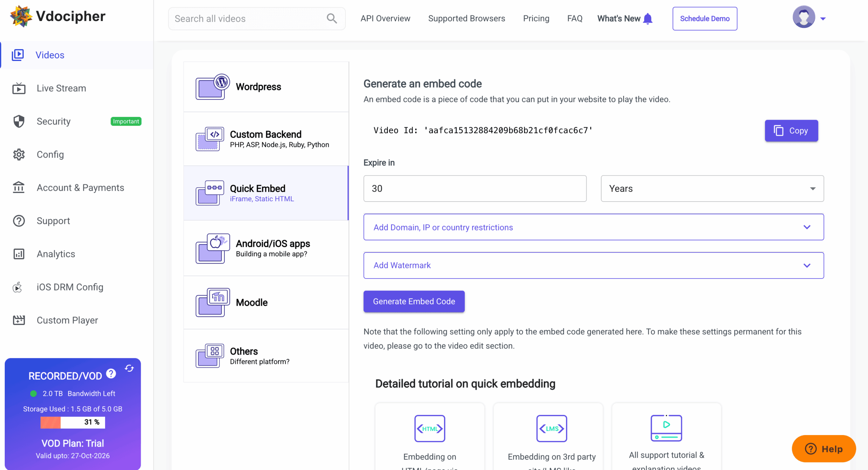Open the HTML embedding tutorial icon

pyautogui.click(x=429, y=428)
